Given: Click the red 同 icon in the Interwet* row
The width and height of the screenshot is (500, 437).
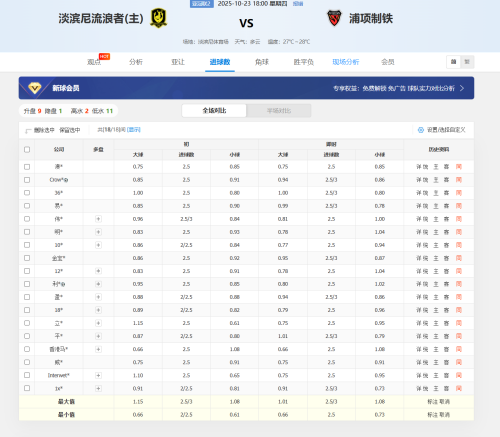Looking at the screenshot, I should tap(459, 375).
